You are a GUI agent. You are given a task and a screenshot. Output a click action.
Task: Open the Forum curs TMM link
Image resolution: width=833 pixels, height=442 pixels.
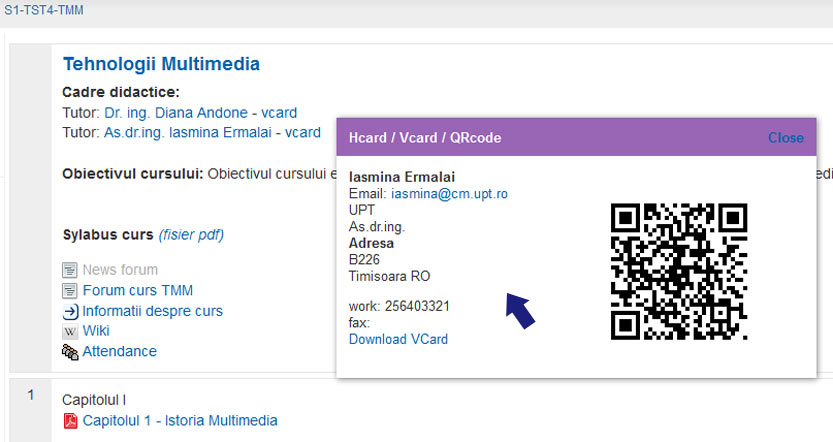click(138, 291)
